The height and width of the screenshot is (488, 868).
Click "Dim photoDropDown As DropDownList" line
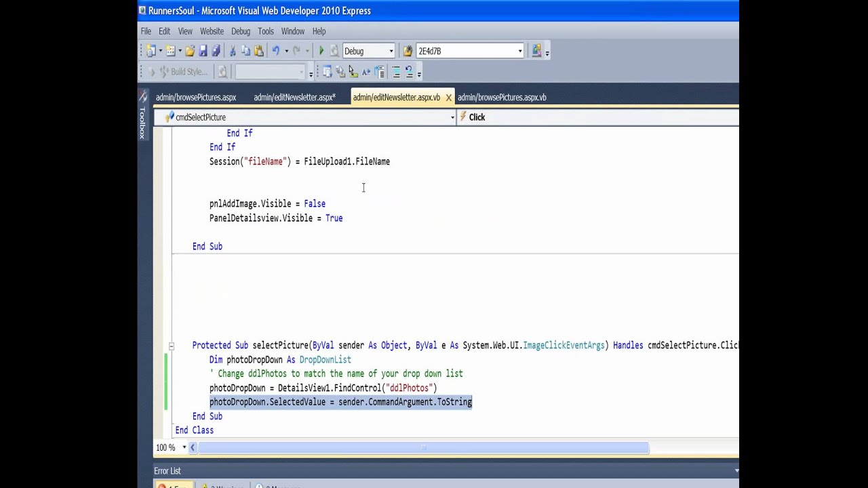280,359
